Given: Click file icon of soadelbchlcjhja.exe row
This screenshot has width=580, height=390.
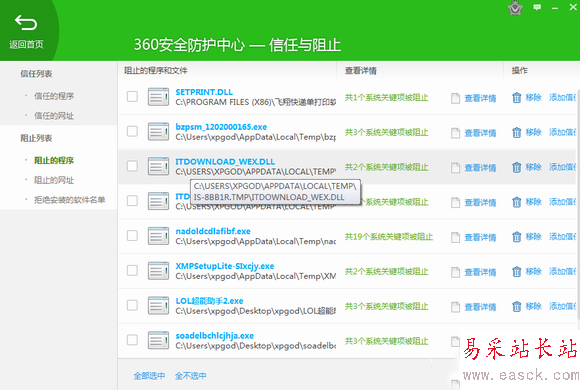Looking at the screenshot, I should [158, 340].
